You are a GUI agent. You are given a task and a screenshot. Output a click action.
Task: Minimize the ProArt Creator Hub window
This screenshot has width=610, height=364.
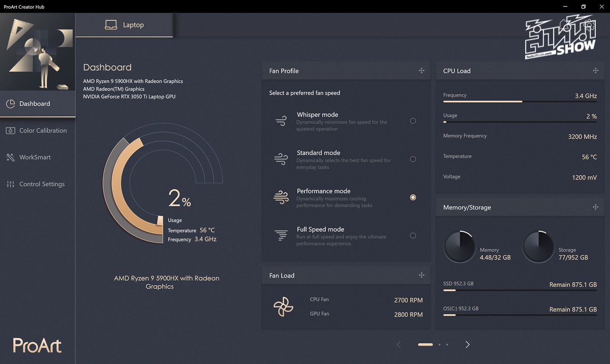[x=565, y=6]
